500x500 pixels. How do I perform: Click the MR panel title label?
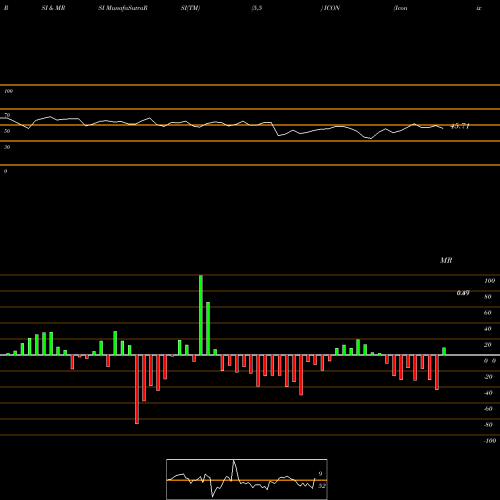(446, 260)
